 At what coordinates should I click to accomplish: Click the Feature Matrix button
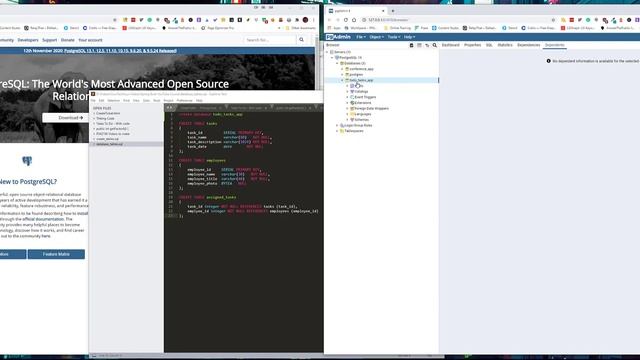point(56,254)
